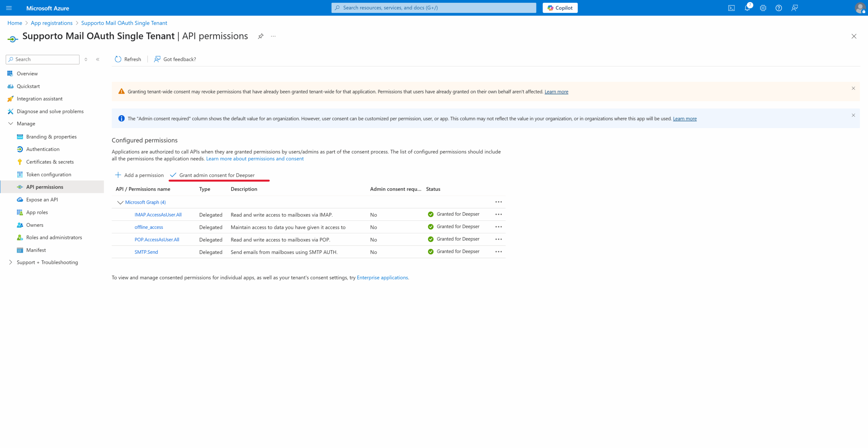Screen dimensions: 868x448
Task: Click Learn more in the info banner
Action: point(685,119)
